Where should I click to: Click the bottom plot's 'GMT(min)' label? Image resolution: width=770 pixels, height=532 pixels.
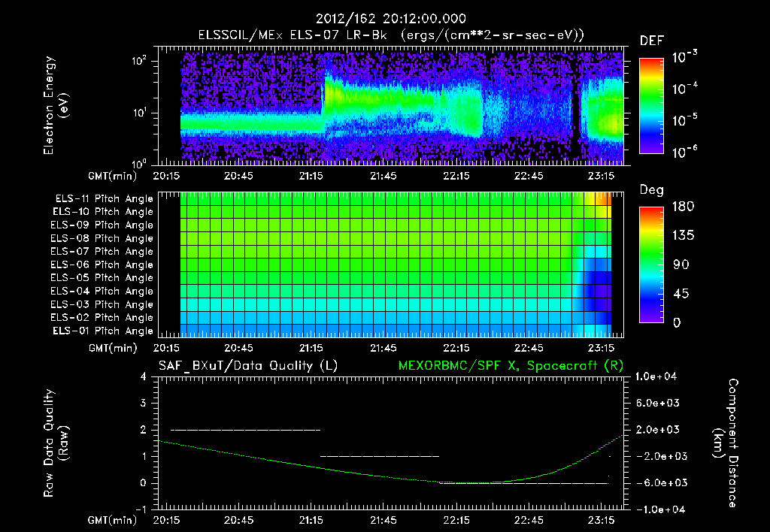coord(113,520)
